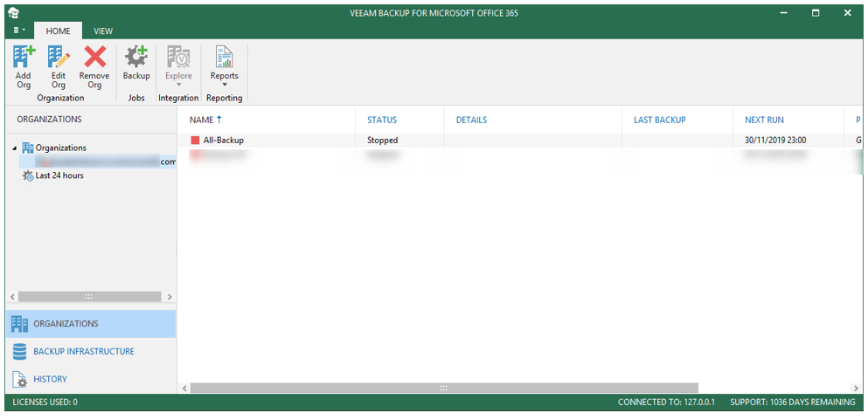Collapse the Organizations tree node

click(x=14, y=148)
